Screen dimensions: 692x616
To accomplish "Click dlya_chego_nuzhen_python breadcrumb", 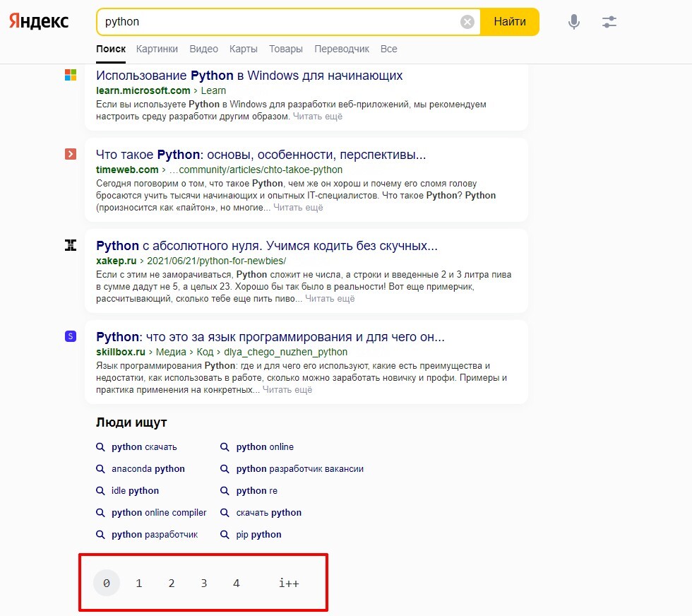I will [x=285, y=352].
